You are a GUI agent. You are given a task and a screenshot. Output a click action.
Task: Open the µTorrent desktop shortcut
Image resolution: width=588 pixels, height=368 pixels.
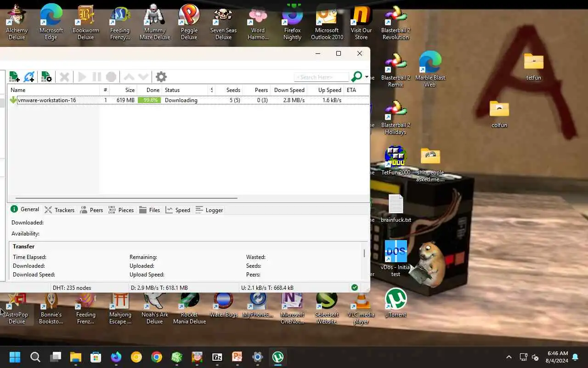coord(396,303)
